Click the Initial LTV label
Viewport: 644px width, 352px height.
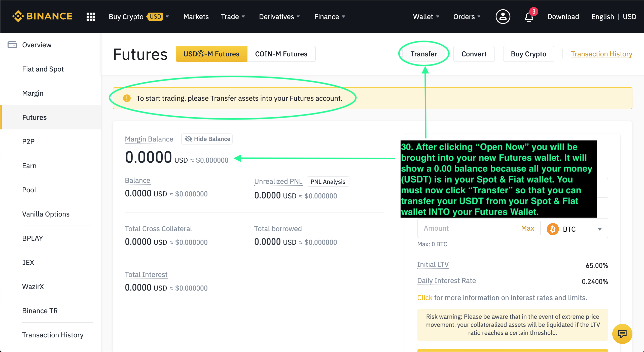pyautogui.click(x=433, y=264)
